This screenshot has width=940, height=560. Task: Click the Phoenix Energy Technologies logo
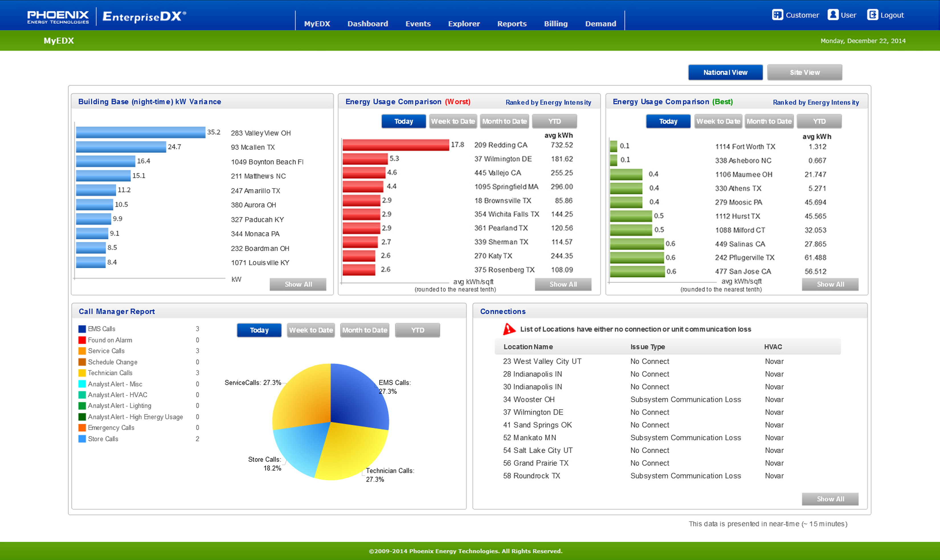pos(58,17)
